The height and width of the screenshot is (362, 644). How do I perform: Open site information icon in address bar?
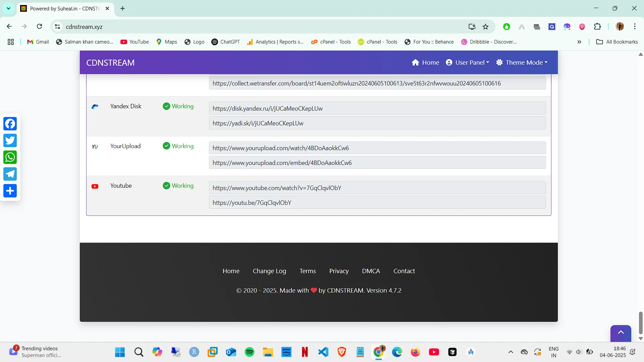pos(58,27)
